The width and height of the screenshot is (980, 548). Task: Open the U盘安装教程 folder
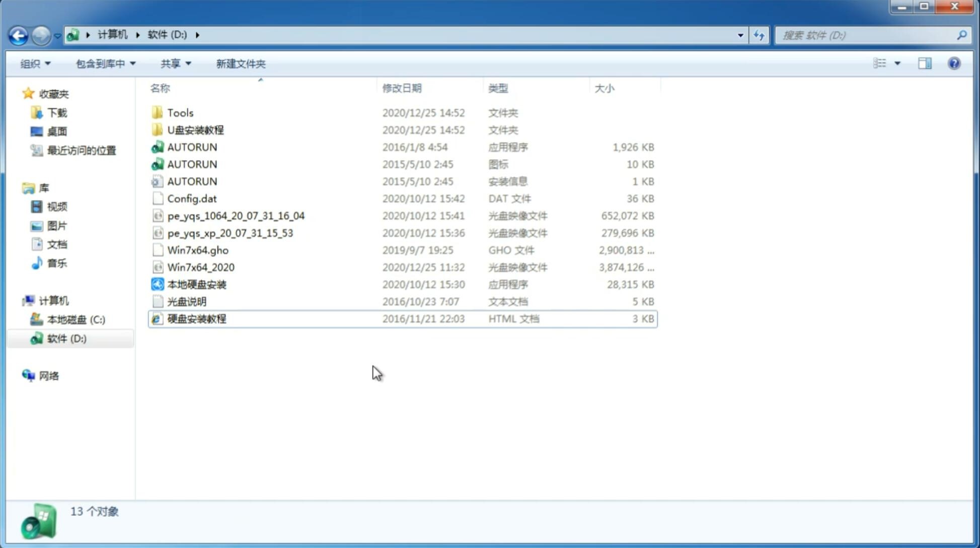[195, 130]
